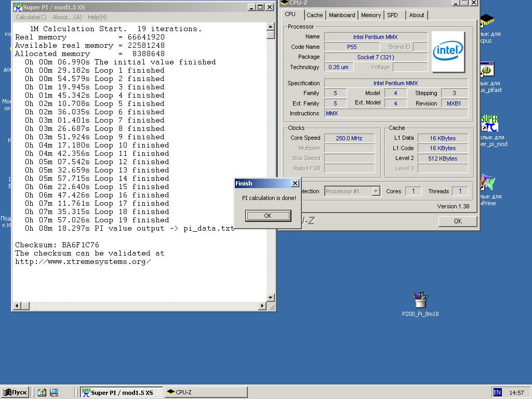The width and height of the screenshot is (532, 399).
Task: Click the Package Socket 7 (321) field
Action: (x=376, y=57)
